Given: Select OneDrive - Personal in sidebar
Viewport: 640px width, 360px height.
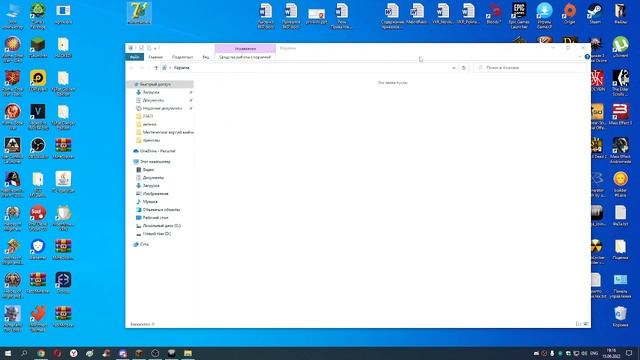Looking at the screenshot, I should pos(158,151).
